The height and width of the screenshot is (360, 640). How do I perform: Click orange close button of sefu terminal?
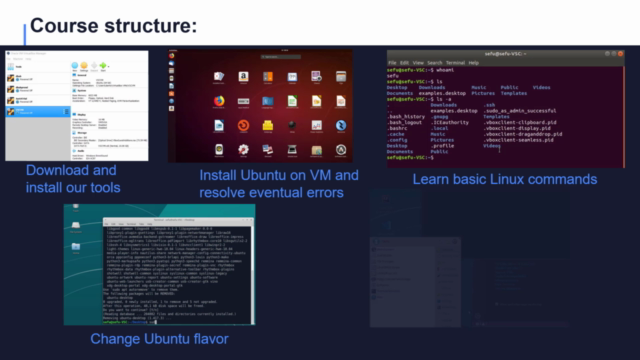(x=620, y=53)
